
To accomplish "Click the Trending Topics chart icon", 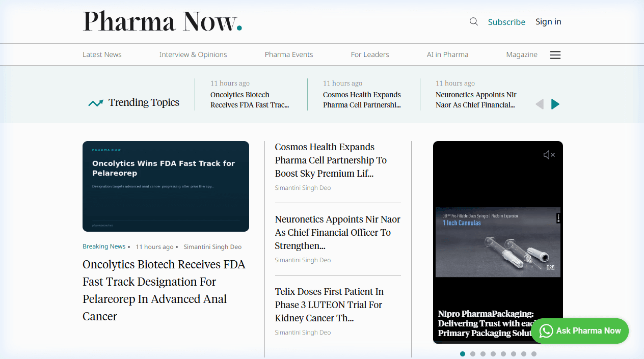I will pos(96,103).
